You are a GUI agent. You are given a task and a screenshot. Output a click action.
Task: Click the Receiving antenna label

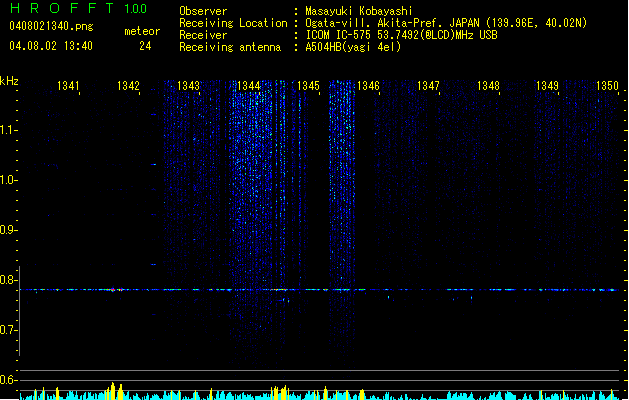[x=230, y=47]
